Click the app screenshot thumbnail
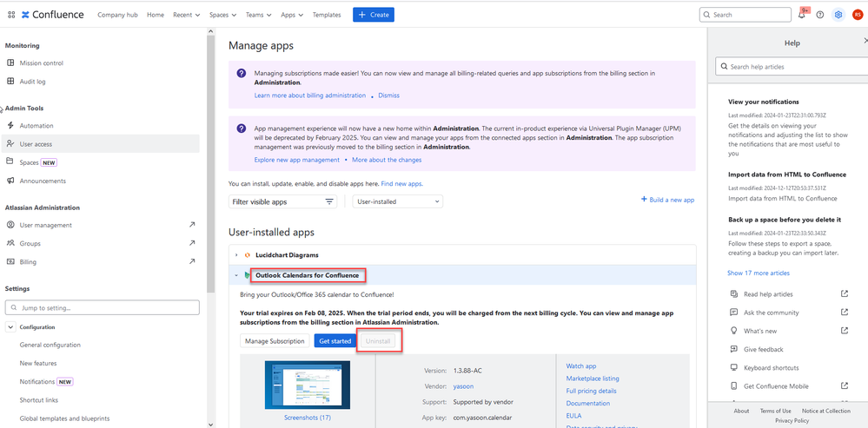Image resolution: width=868 pixels, height=428 pixels. click(x=308, y=385)
